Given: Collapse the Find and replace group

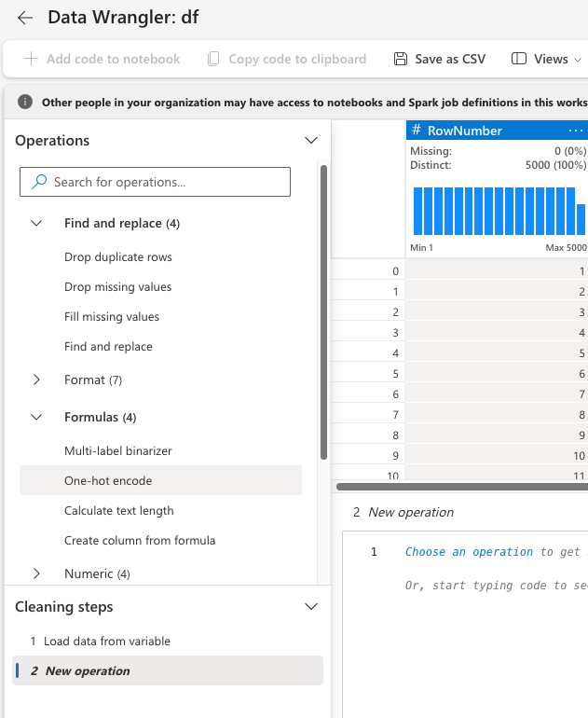Looking at the screenshot, I should tap(36, 224).
